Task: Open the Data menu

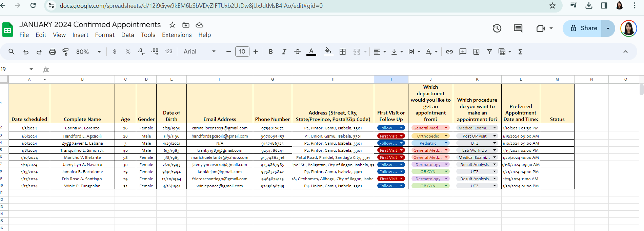Action: tap(128, 35)
